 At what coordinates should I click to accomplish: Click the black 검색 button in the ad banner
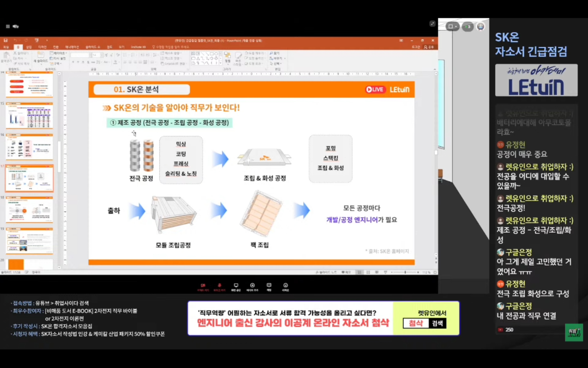pyautogui.click(x=437, y=323)
